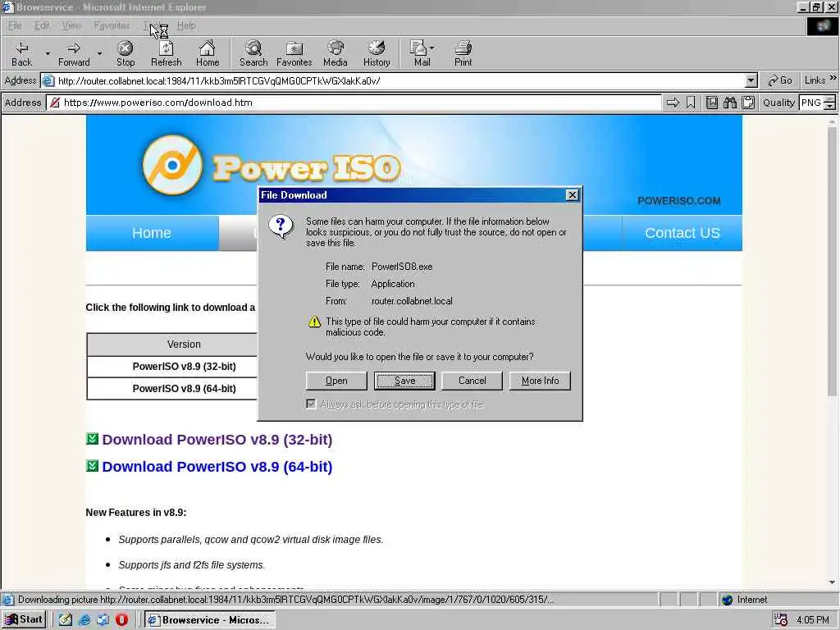
Task: Increase Quality with the up stepper
Action: [x=830, y=98]
